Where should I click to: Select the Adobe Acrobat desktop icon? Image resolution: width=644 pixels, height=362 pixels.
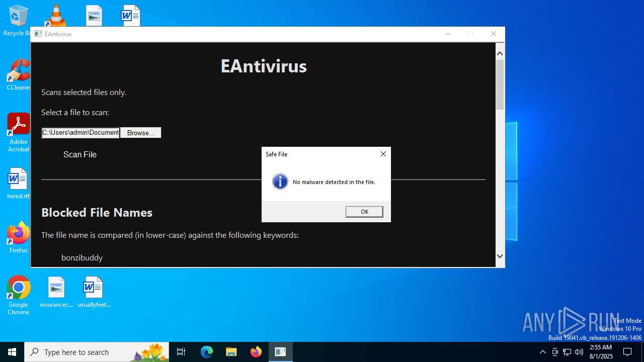click(18, 132)
